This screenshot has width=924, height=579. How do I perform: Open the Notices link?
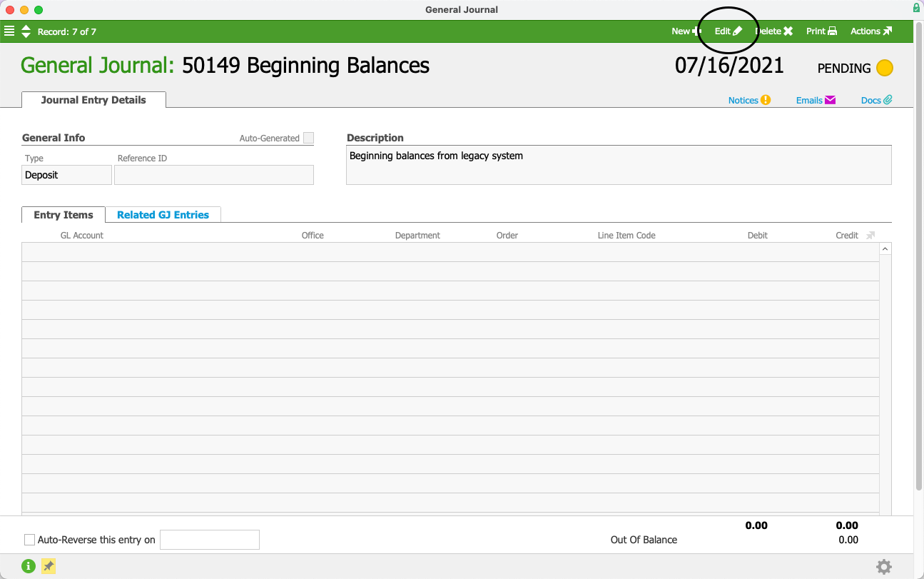[x=749, y=101]
